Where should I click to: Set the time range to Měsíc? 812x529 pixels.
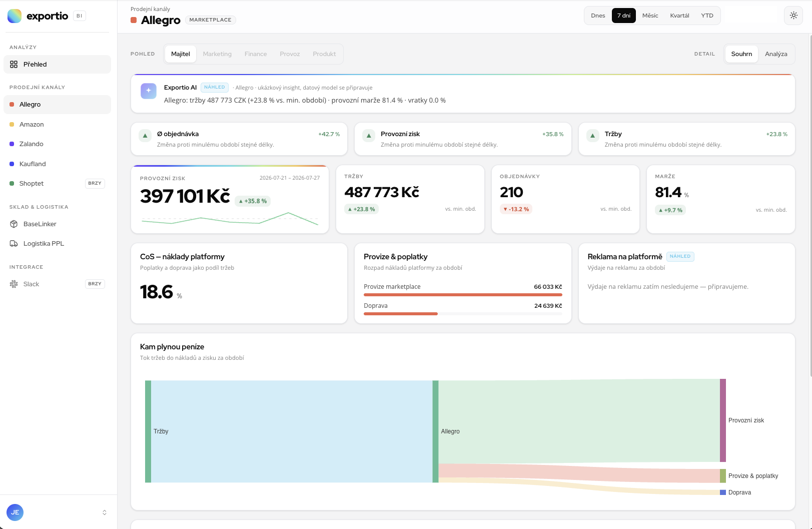pyautogui.click(x=650, y=16)
